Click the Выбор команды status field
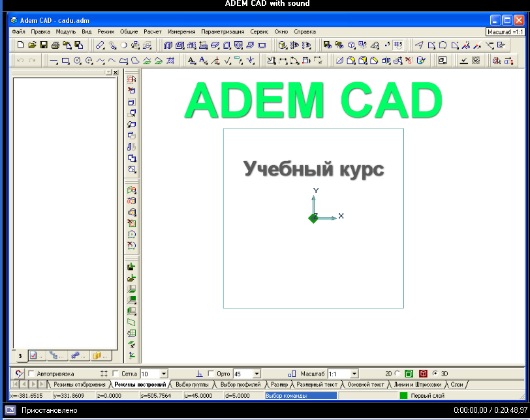 pos(301,396)
